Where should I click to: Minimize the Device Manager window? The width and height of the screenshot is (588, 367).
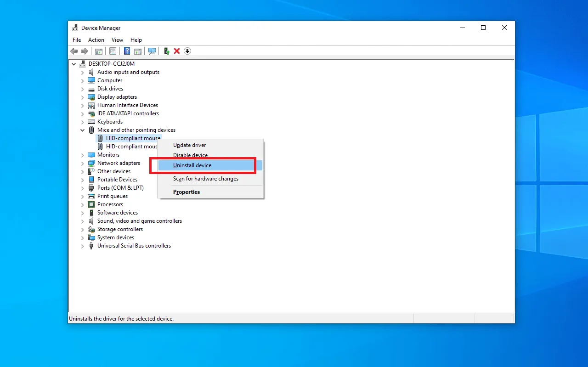(x=462, y=28)
